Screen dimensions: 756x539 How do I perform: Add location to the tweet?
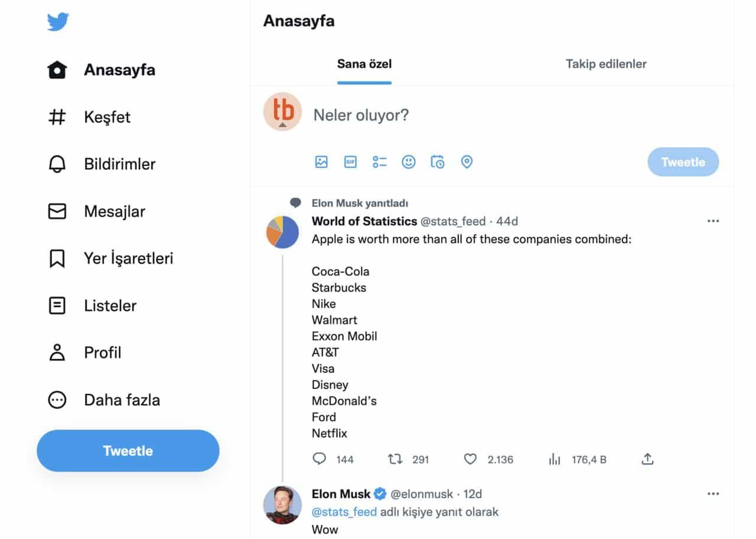tap(467, 161)
